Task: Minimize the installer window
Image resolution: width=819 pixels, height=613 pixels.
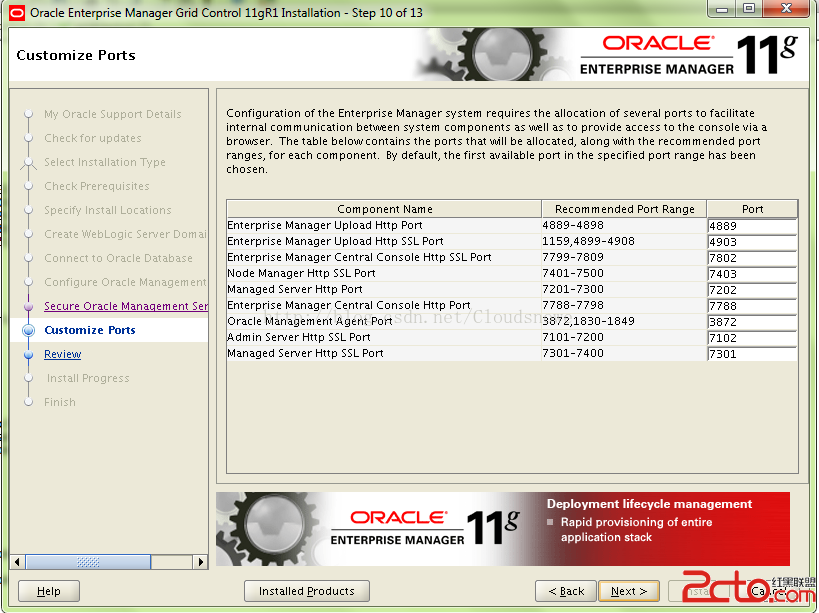Action: (x=722, y=9)
